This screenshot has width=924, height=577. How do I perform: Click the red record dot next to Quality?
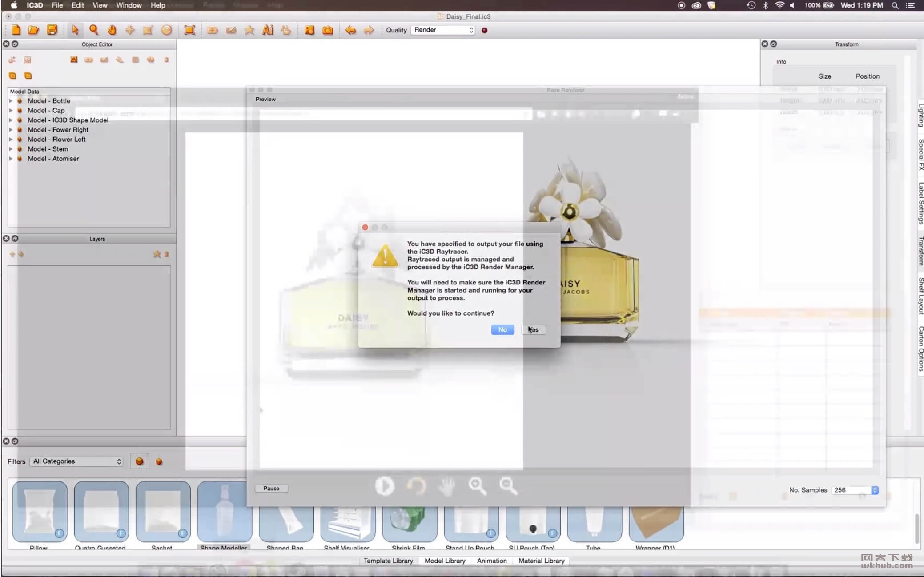pyautogui.click(x=485, y=30)
